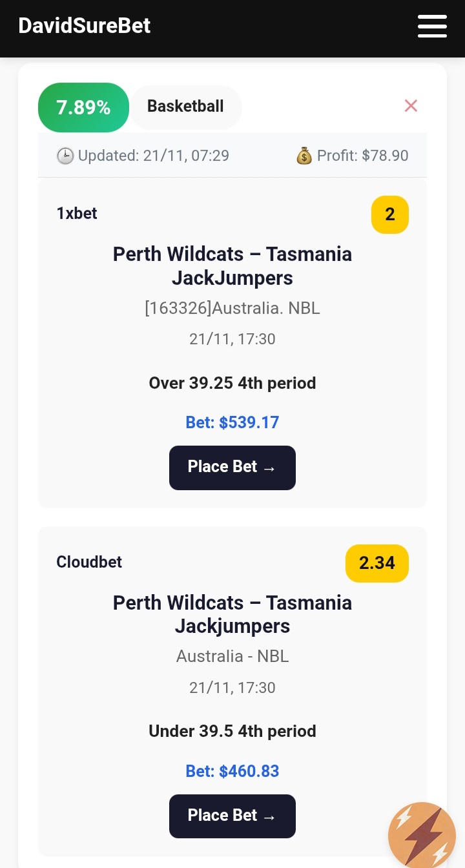
Task: Place bet on 1xbet Over 39.25
Action: coord(232,468)
